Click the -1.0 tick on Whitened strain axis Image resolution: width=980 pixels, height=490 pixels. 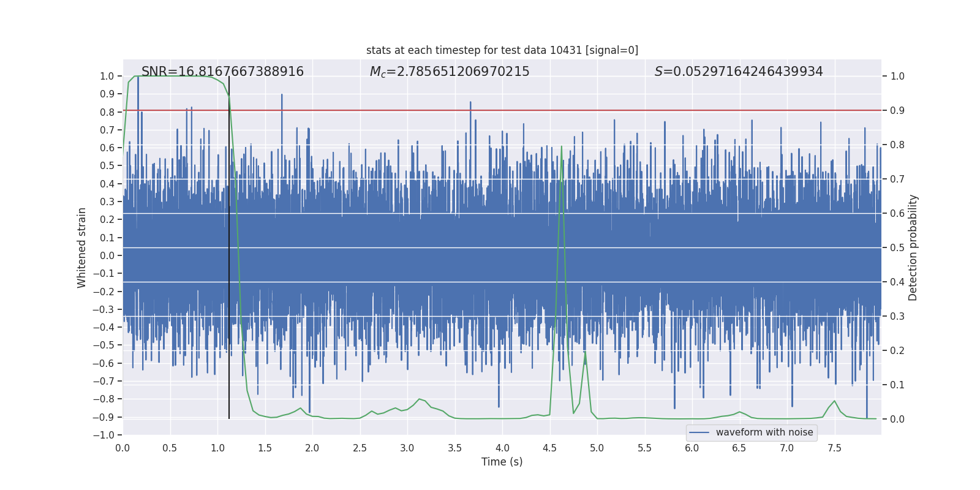coord(107,435)
